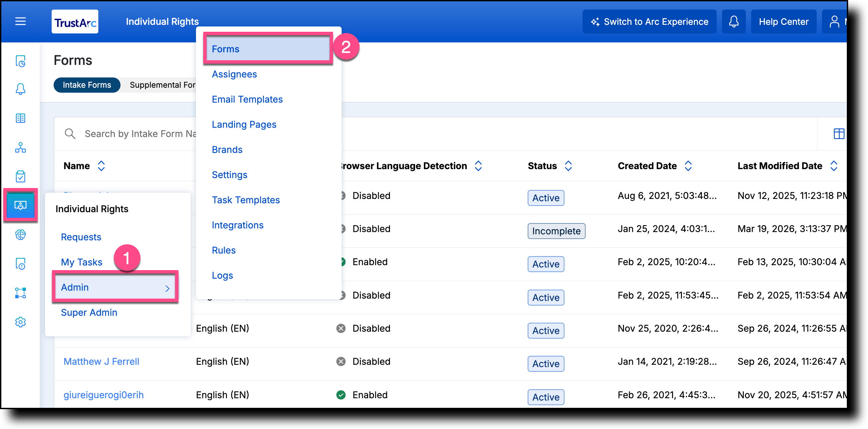The image size is (868, 429).
Task: Switch to Supplemental Forms tab
Action: [x=163, y=85]
